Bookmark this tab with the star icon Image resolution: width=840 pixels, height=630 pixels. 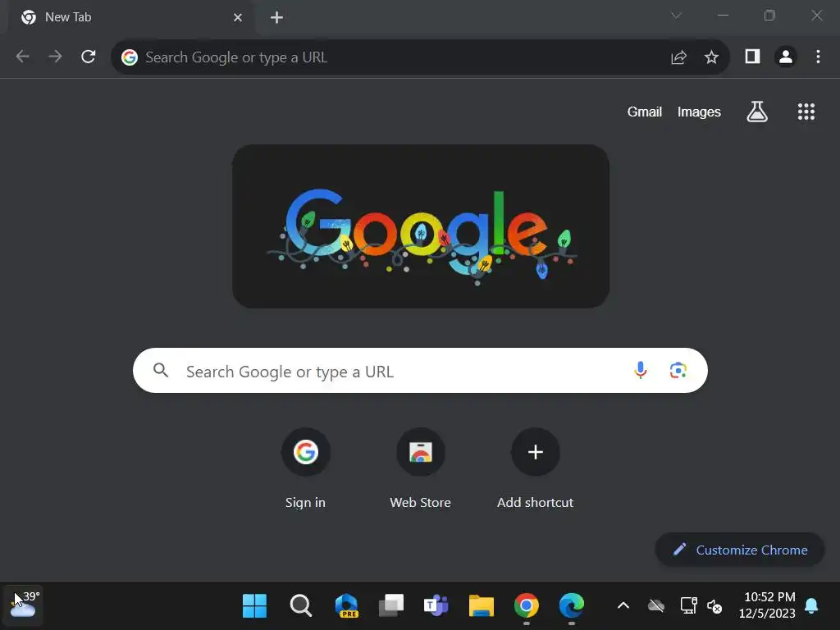[711, 57]
